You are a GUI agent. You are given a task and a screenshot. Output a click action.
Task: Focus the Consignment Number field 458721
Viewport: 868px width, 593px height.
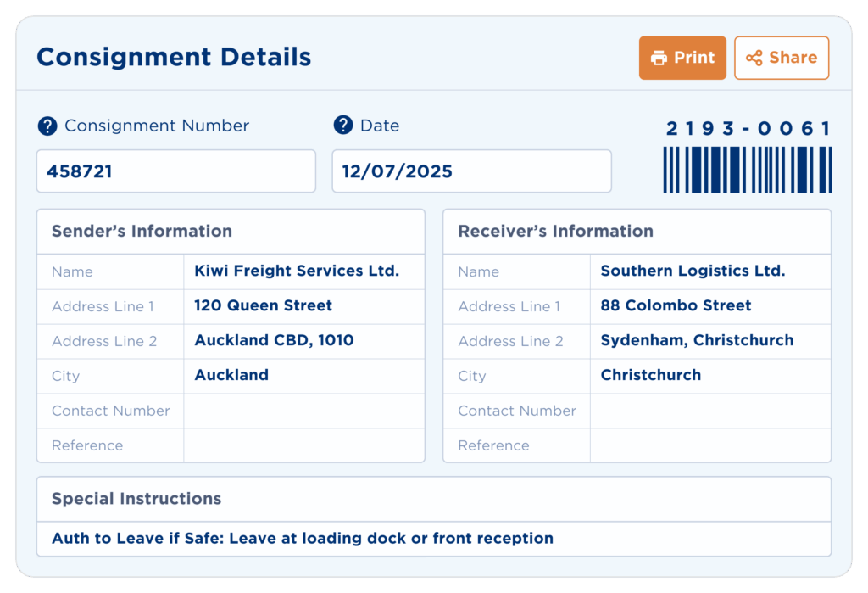click(x=176, y=171)
